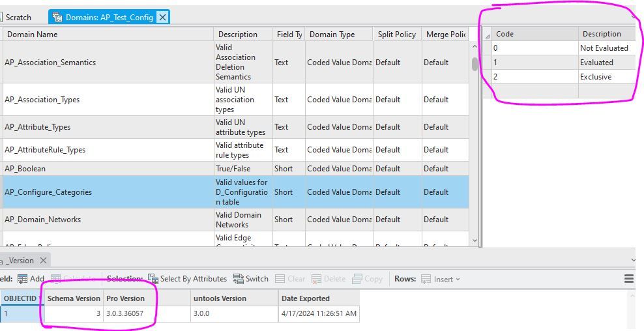Image resolution: width=644 pixels, height=331 pixels.
Task: Click the Clear selection button
Action: 290,279
